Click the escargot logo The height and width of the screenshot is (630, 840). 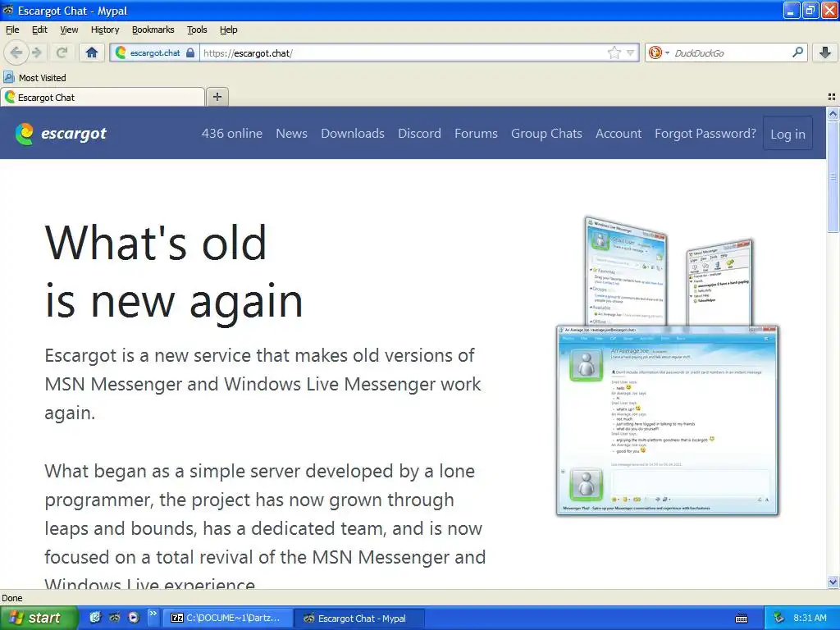61,134
